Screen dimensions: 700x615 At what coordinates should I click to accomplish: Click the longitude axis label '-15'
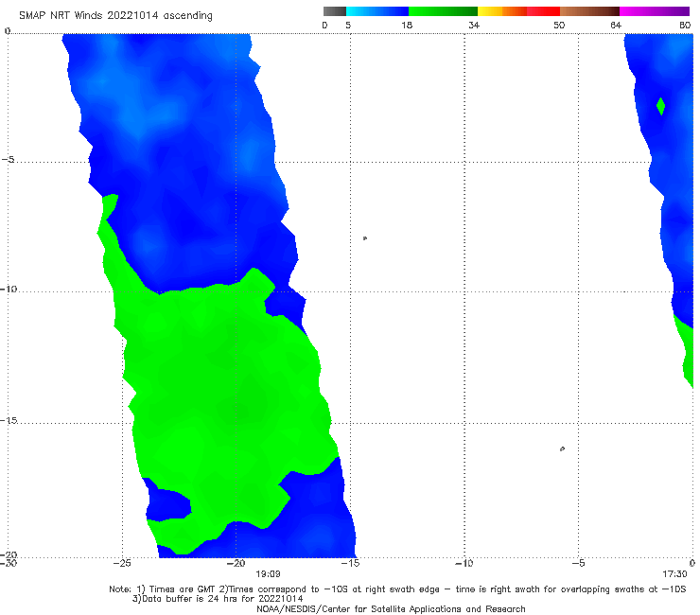(x=350, y=563)
